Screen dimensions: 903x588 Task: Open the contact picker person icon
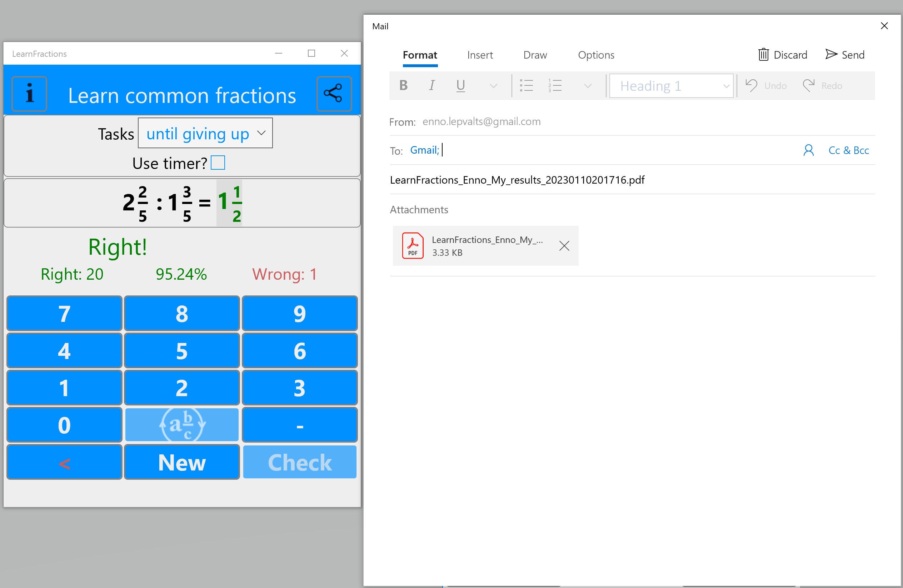pos(808,150)
